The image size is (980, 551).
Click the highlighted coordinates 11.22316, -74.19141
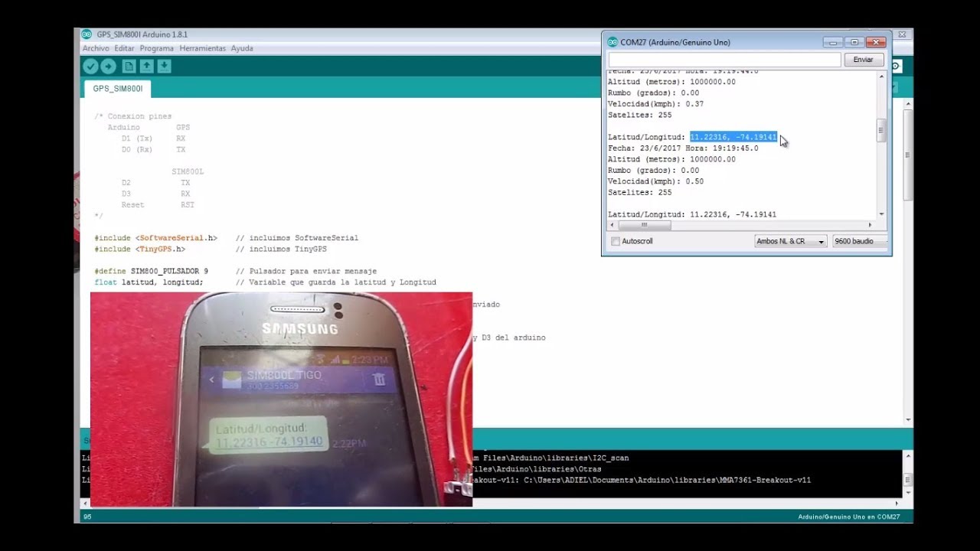pos(733,137)
